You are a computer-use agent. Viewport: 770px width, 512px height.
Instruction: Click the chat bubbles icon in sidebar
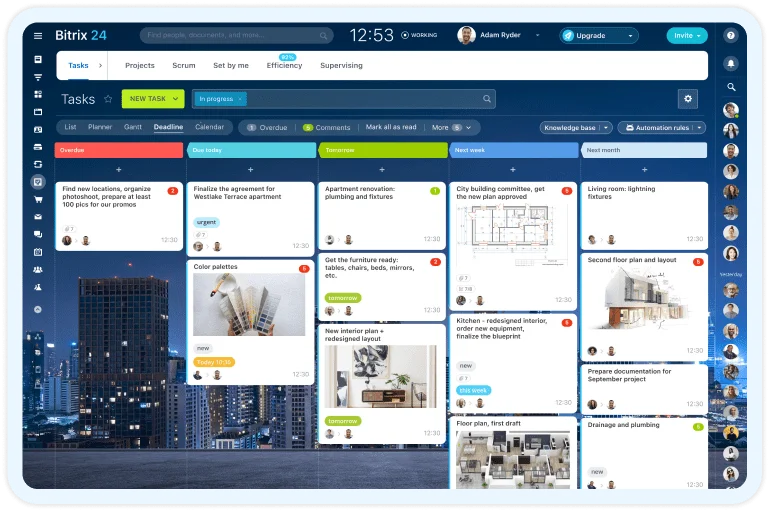pyautogui.click(x=38, y=234)
